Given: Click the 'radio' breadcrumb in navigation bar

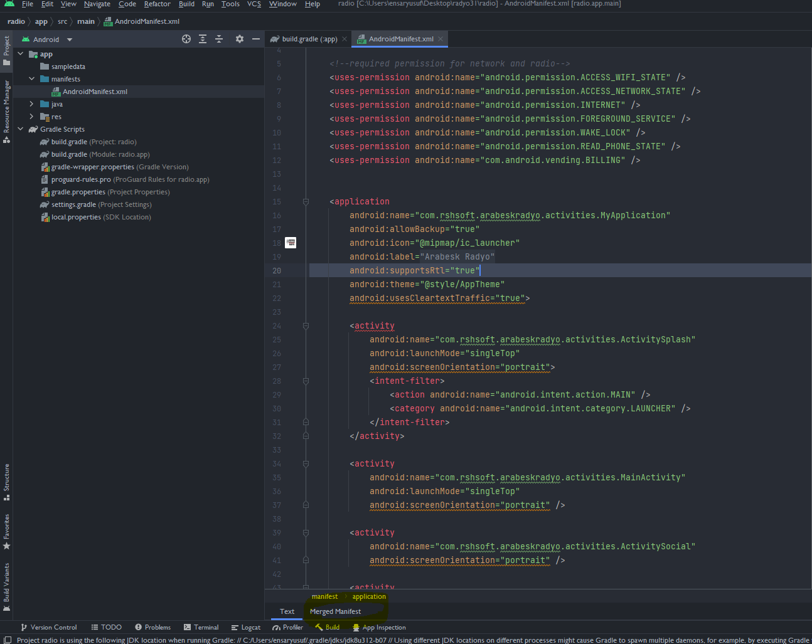Looking at the screenshot, I should 16,21.
